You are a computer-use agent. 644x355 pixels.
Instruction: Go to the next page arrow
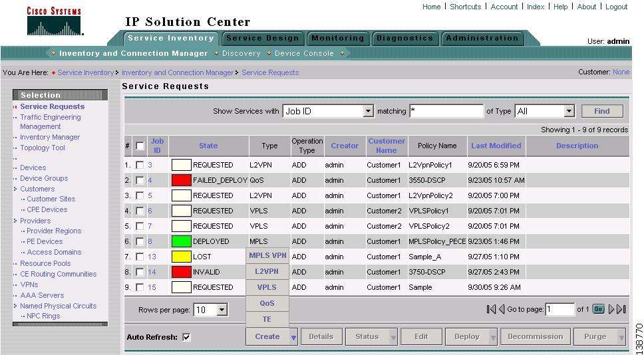pyautogui.click(x=612, y=309)
